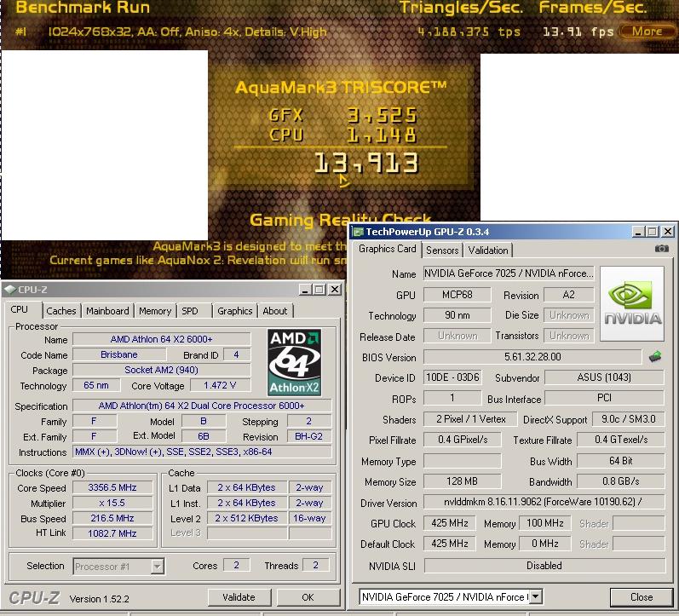Screen dimensions: 679x616
Task: Click the CPU-Z title bar icon
Action: coord(10,290)
